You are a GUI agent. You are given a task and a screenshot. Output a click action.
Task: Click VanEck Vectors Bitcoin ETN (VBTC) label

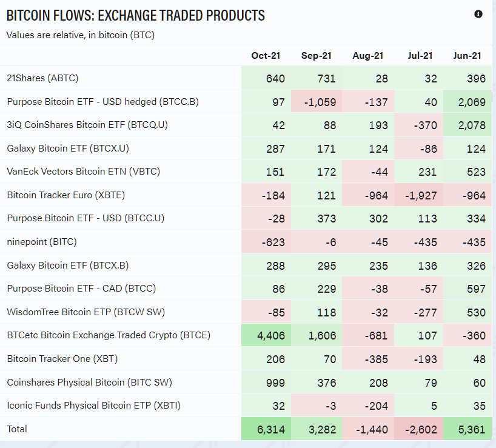[x=84, y=172]
